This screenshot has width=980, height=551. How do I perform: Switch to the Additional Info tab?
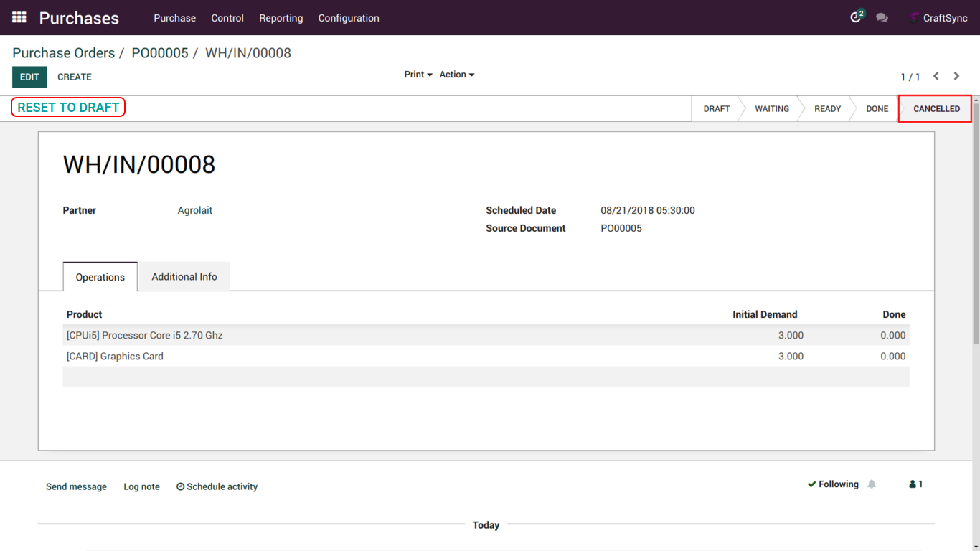point(184,277)
